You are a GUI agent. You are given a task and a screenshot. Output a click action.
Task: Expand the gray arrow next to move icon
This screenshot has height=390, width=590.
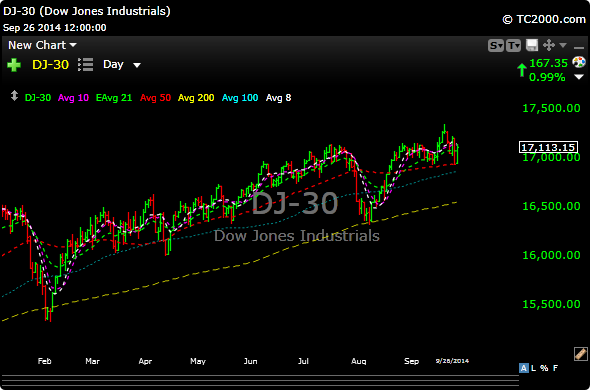563,45
